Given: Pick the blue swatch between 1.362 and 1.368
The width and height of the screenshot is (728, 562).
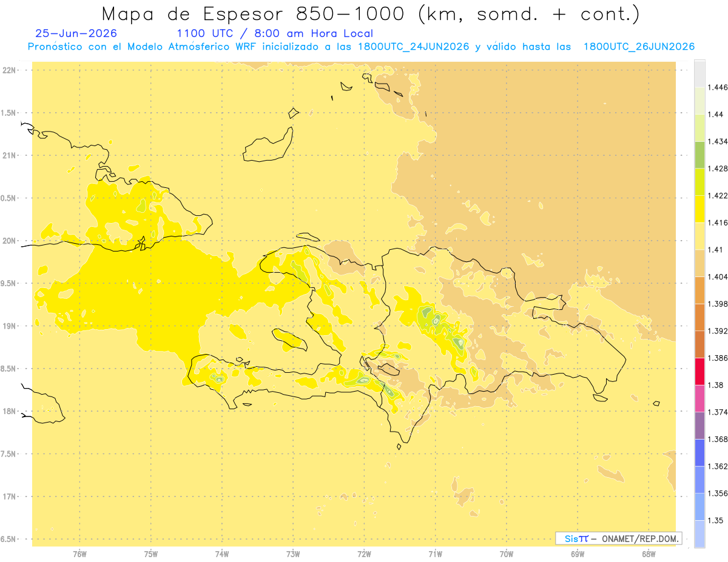Looking at the screenshot, I should [x=699, y=453].
